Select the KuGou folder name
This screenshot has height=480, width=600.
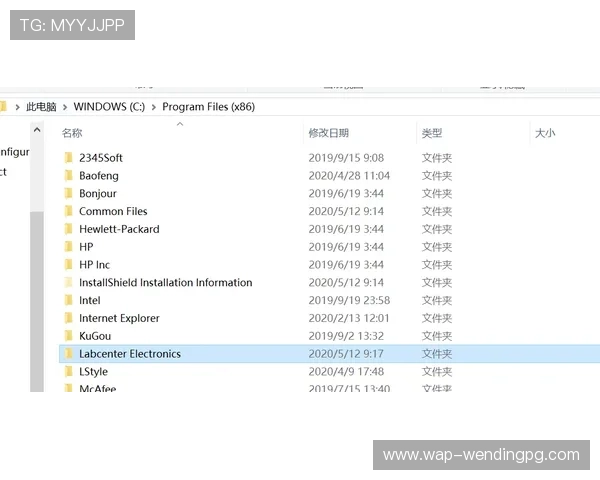pos(95,336)
